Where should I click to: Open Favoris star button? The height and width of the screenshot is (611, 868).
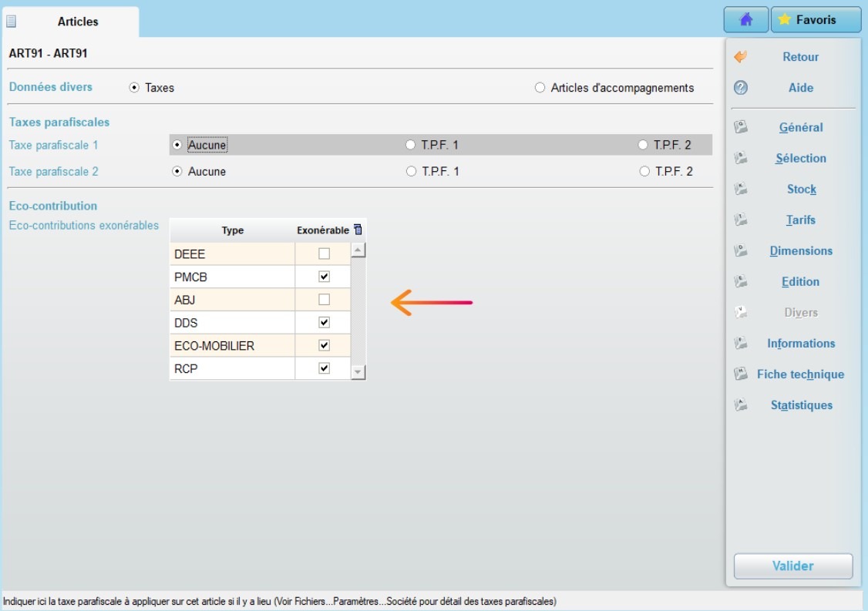[816, 20]
